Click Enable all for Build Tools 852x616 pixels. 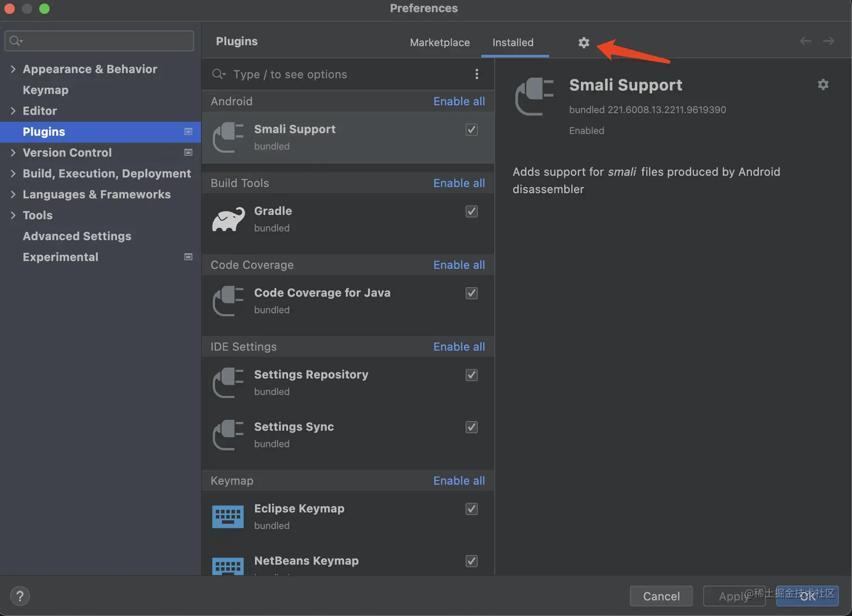(459, 183)
